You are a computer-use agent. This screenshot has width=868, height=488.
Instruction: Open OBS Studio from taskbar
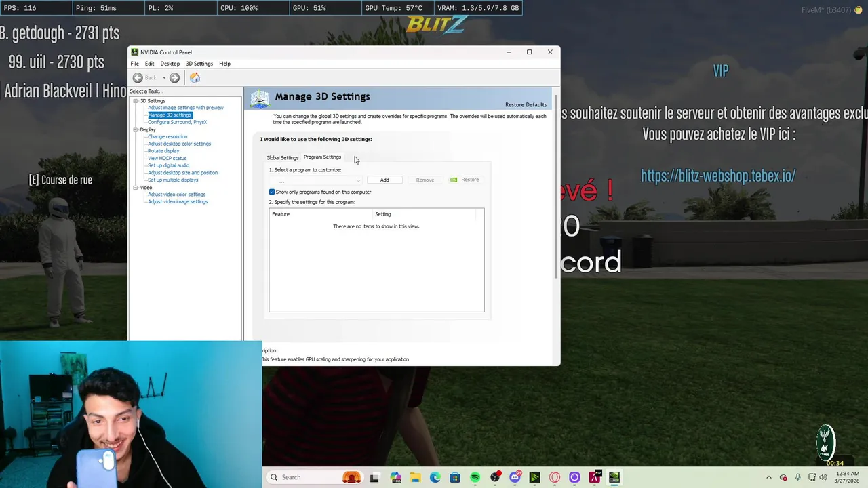tap(495, 478)
